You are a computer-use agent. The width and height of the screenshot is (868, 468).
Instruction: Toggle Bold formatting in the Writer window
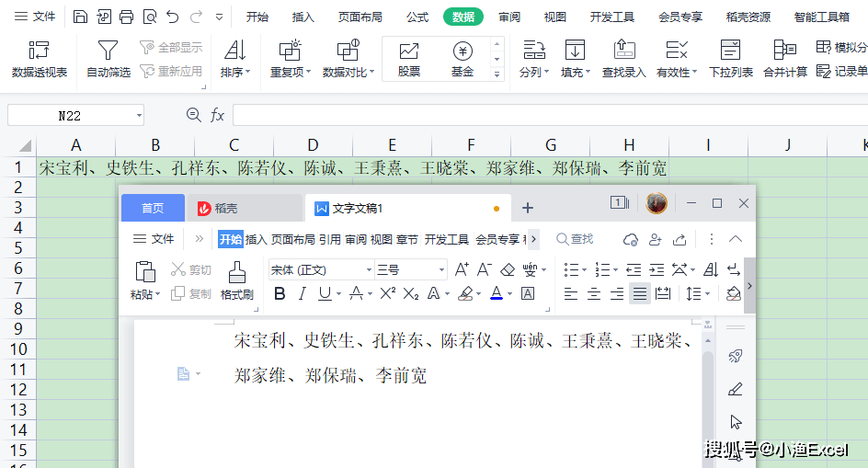280,294
